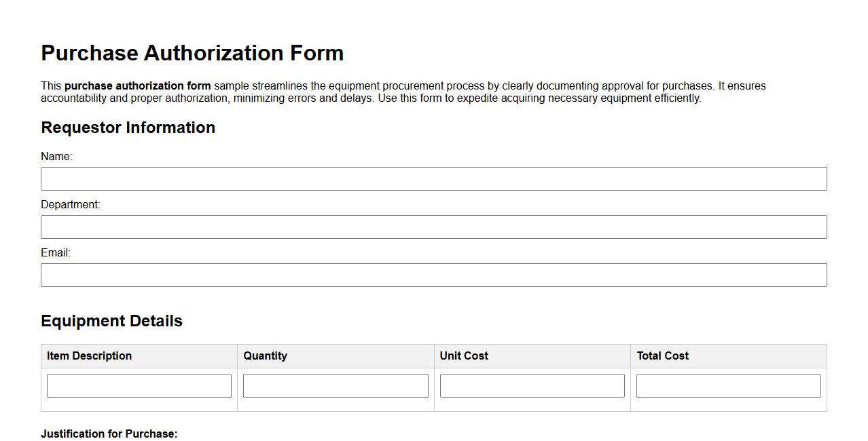Click the Department input field
This screenshot has height=441, width=868.
tap(434, 227)
